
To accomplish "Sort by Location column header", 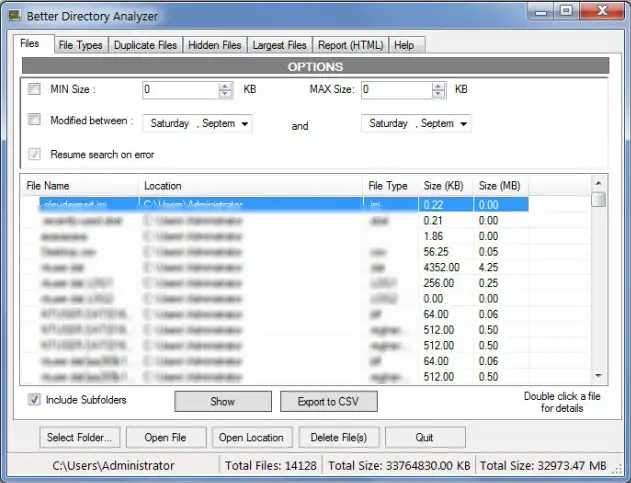I will (251, 186).
